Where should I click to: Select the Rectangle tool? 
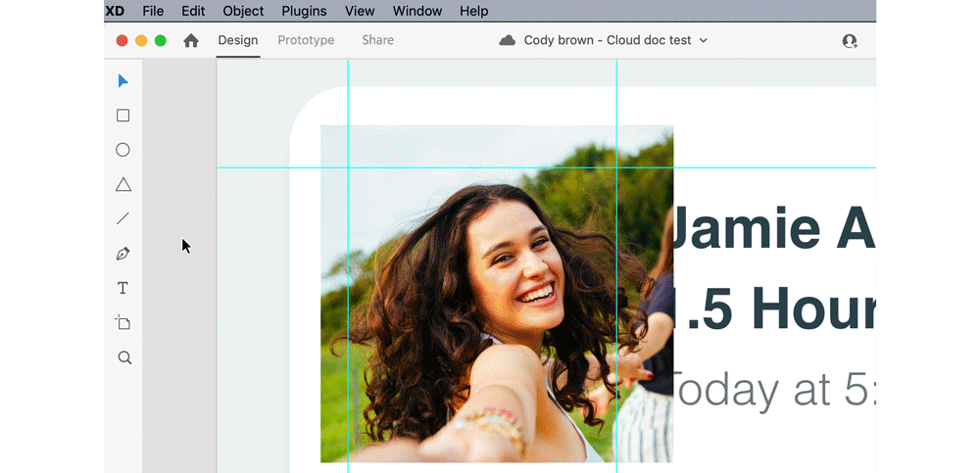click(x=122, y=116)
